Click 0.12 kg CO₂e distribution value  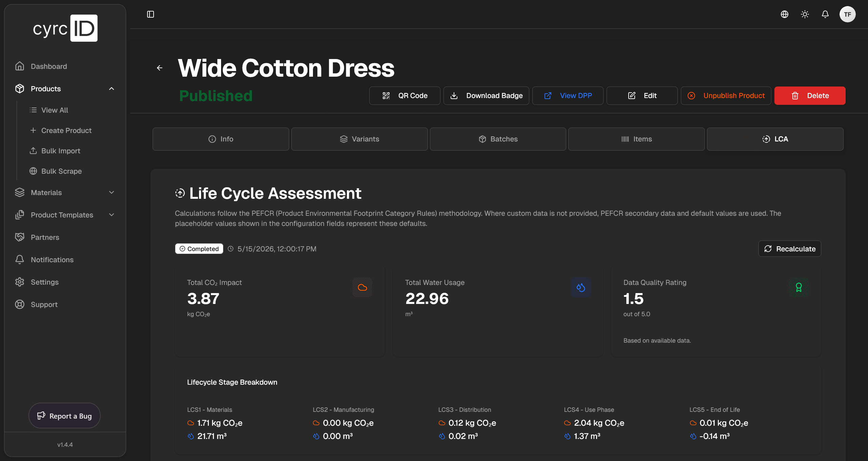coord(472,423)
